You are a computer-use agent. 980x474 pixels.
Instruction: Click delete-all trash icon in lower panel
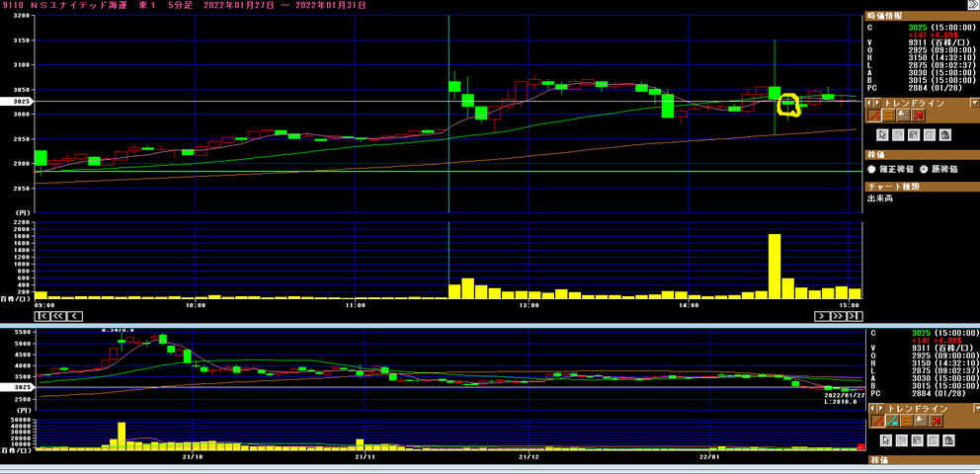click(948, 440)
